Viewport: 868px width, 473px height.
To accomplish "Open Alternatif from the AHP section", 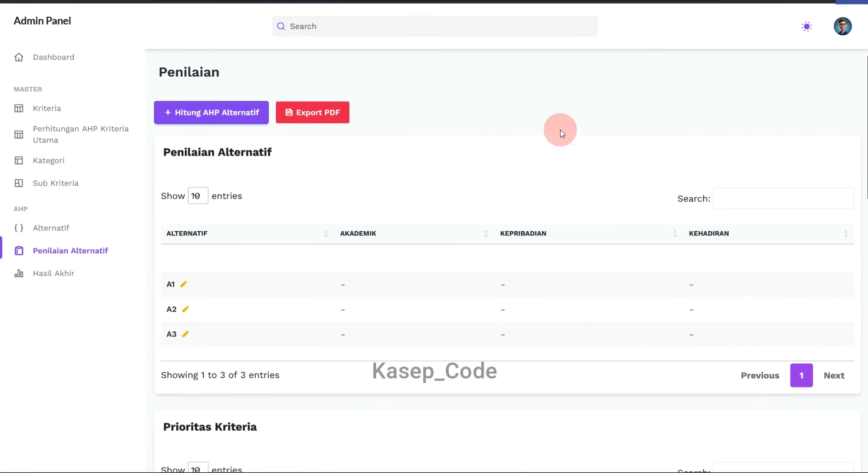I will click(51, 228).
